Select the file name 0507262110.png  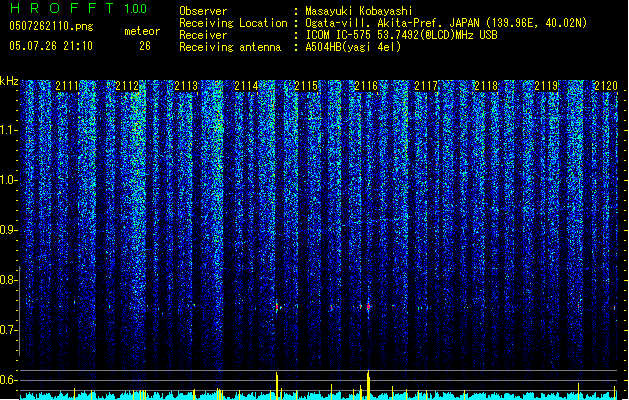click(51, 26)
